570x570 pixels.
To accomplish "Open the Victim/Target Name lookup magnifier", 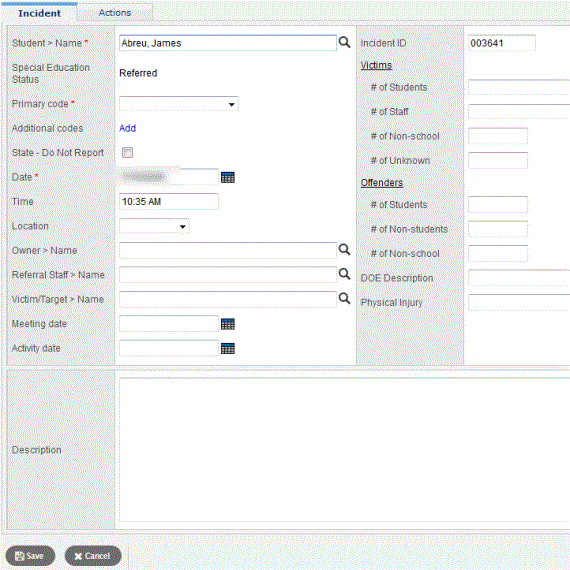I will (x=344, y=299).
